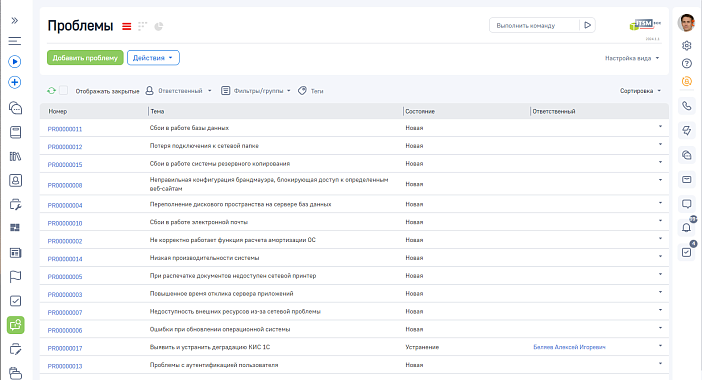This screenshot has height=380, width=702.
Task: Toggle the 'Отображать закрытые' checkbox
Action: point(64,90)
